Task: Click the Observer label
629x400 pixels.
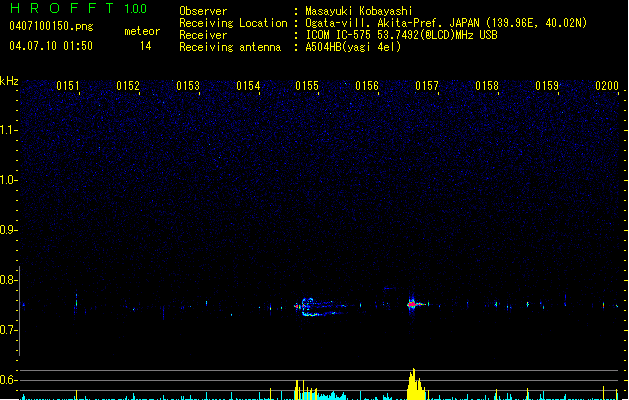Action: click(x=203, y=11)
